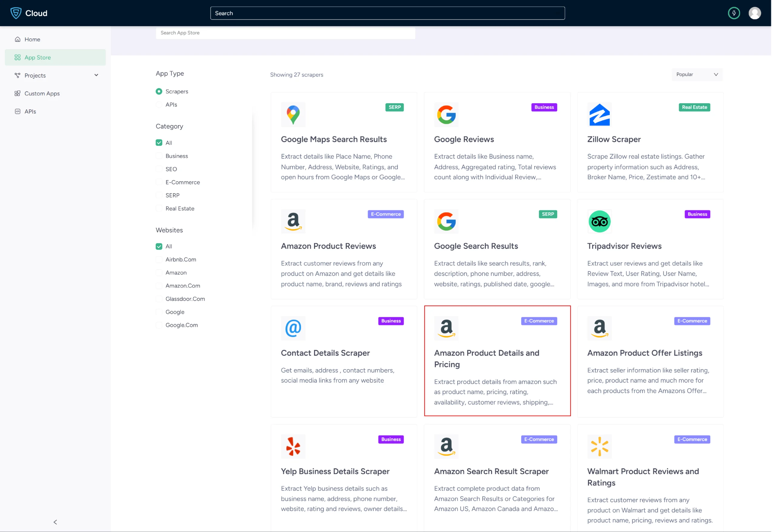Open the lightning bolt credits icon

pyautogui.click(x=734, y=13)
